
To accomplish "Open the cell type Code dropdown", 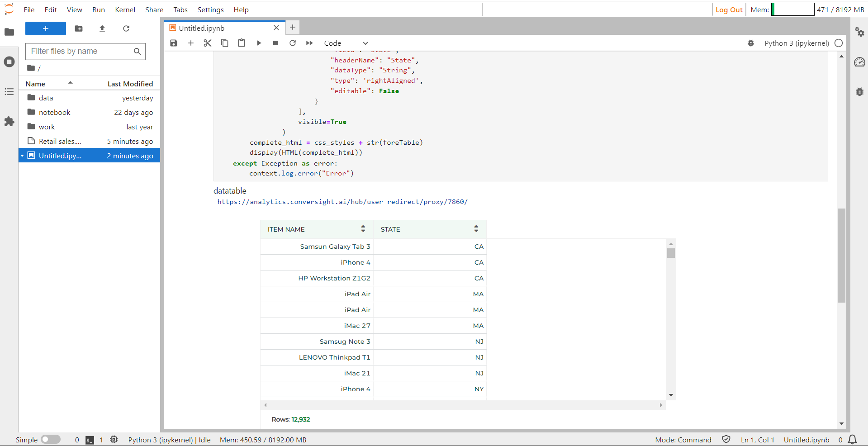I will (346, 43).
